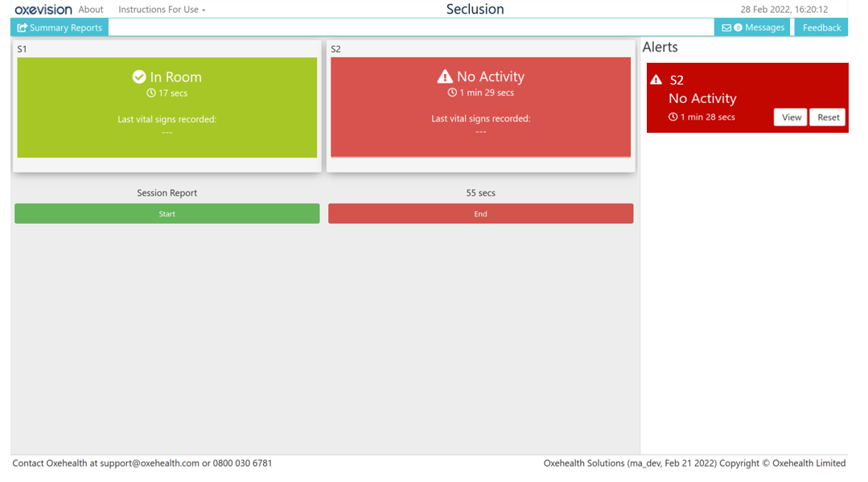The image size is (868, 482).
Task: Click the checkmark circle on the S1 In Room tile
Action: tap(138, 77)
